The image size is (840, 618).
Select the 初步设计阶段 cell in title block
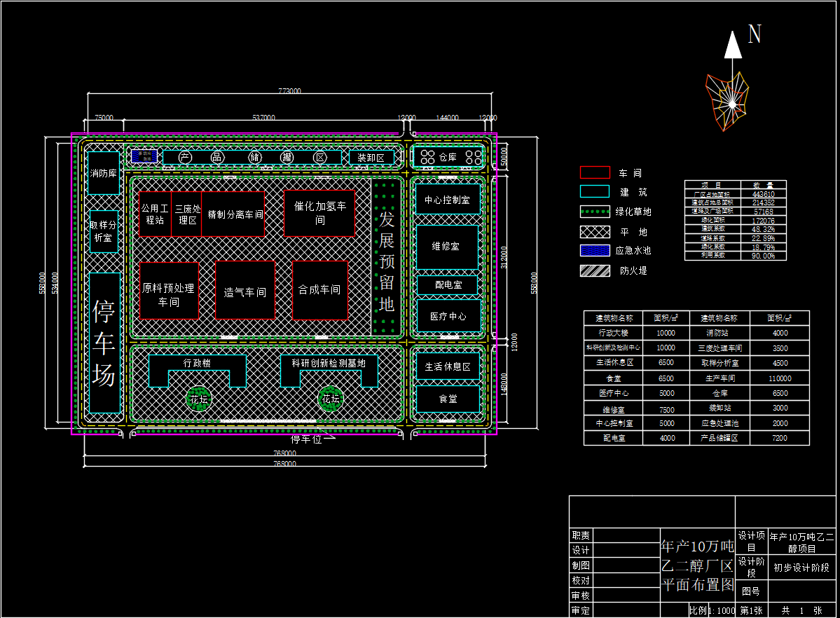[801, 568]
